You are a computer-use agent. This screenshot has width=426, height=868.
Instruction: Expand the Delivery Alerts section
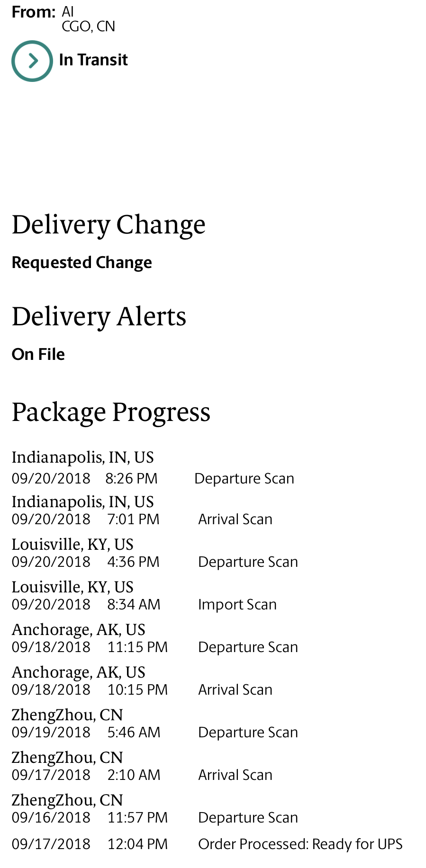99,316
